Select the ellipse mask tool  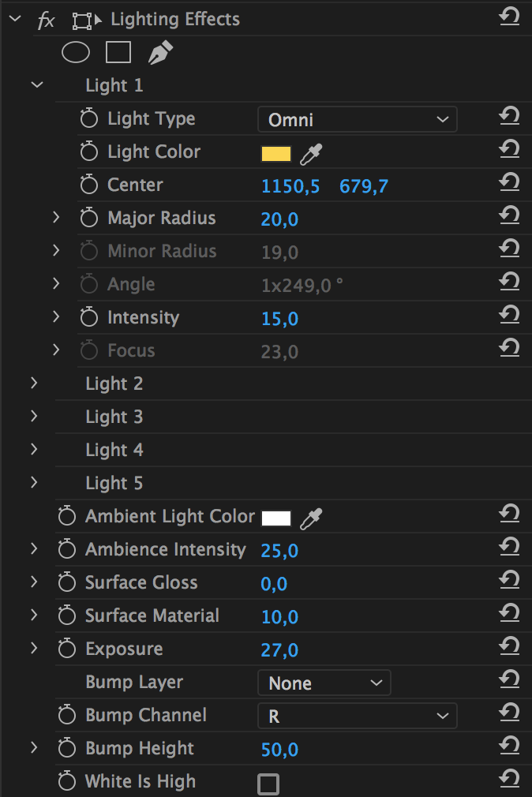[x=76, y=52]
